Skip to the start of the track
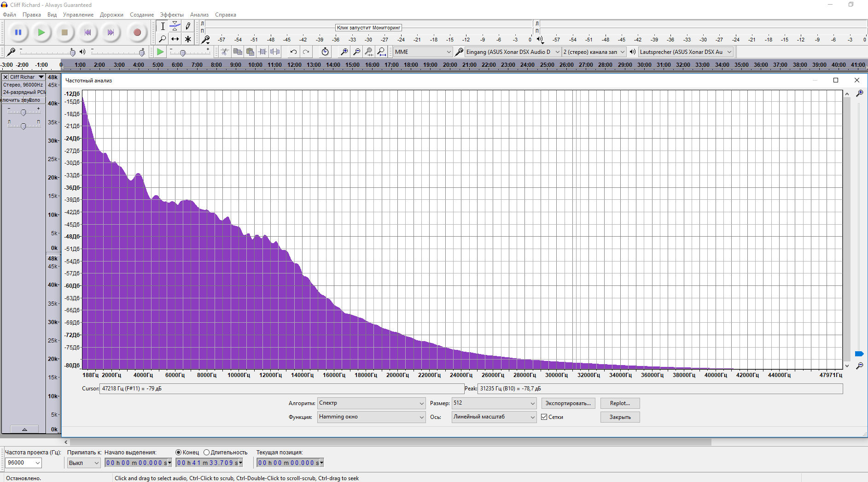This screenshot has width=868, height=482. point(87,32)
